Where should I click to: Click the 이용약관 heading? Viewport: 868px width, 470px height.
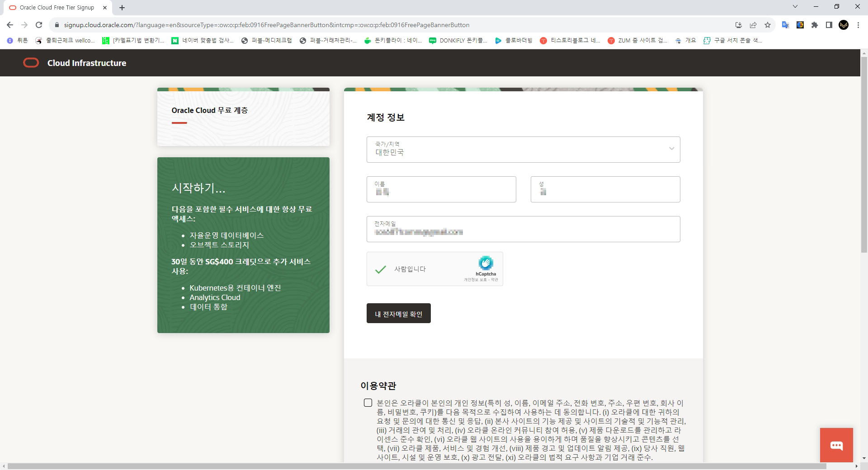click(378, 386)
